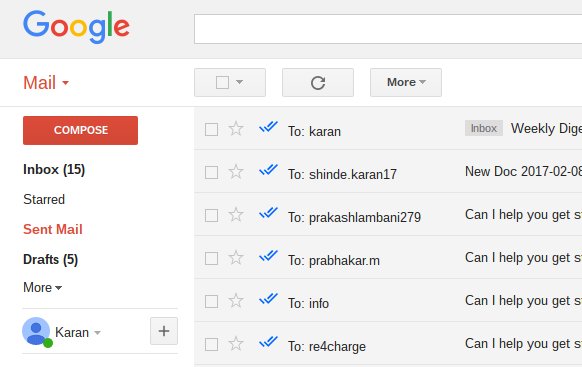This screenshot has height=367, width=582.
Task: Open the New Doc 2017-02-08 email
Action: pyautogui.click(x=523, y=171)
